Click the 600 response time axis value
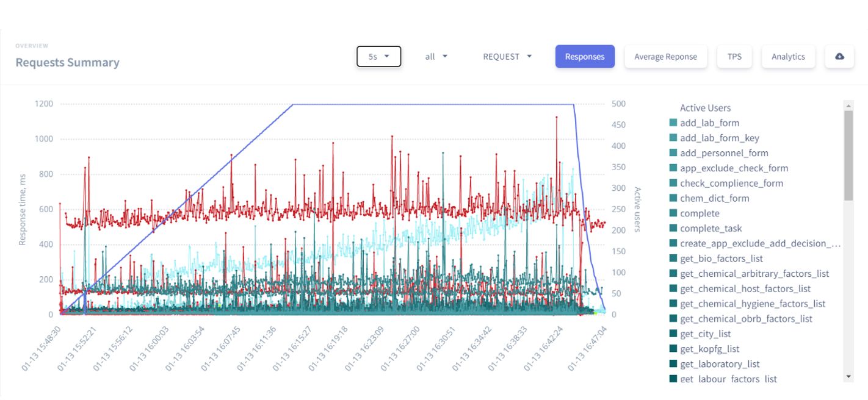 [x=45, y=209]
